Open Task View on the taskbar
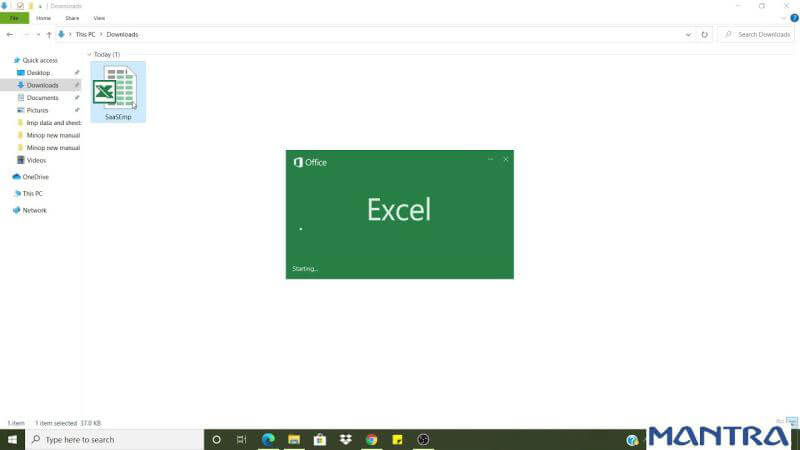The height and width of the screenshot is (450, 800). [x=241, y=439]
